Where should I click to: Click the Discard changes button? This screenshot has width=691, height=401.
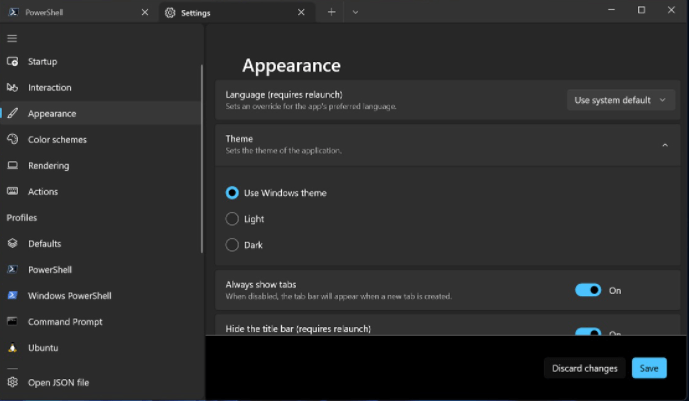coord(584,368)
